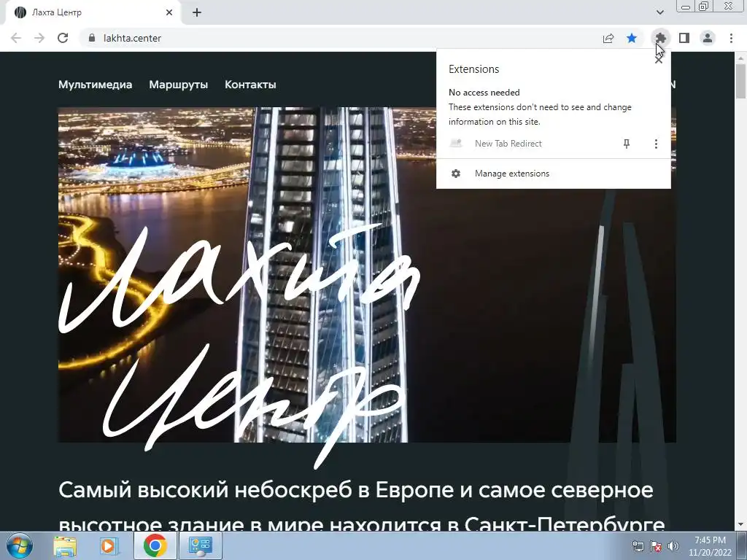The width and height of the screenshot is (747, 560).
Task: Click the volume speaker tray icon
Action: point(673,546)
